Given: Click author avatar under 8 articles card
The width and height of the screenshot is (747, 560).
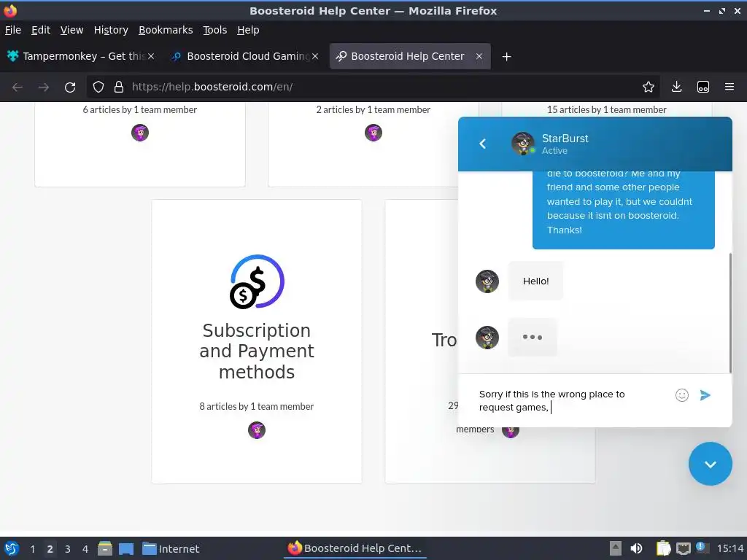Looking at the screenshot, I should [256, 430].
